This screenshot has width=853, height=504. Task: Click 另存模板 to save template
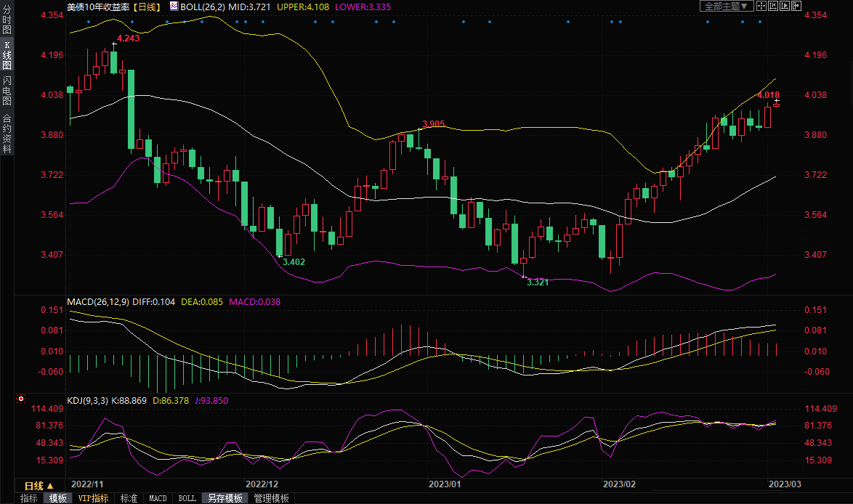pos(225,498)
